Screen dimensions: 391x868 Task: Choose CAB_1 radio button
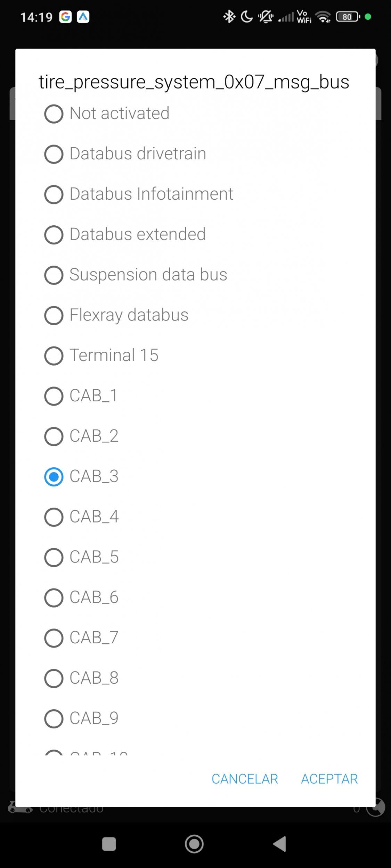[54, 396]
